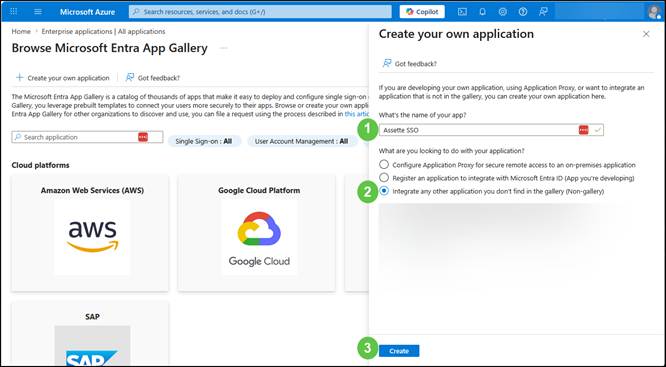This screenshot has height=367, width=666.
Task: Select the Amazon Web Services (AWS) card
Action: click(90, 233)
